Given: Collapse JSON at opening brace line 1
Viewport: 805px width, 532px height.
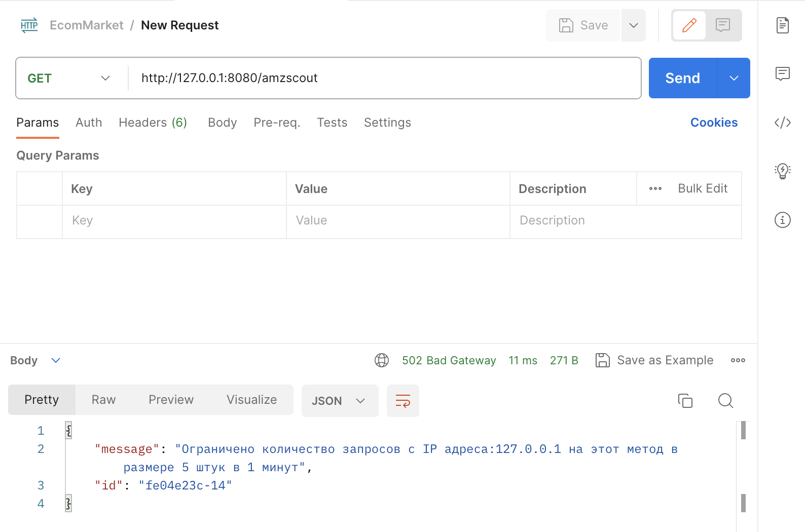Looking at the screenshot, I should point(68,431).
